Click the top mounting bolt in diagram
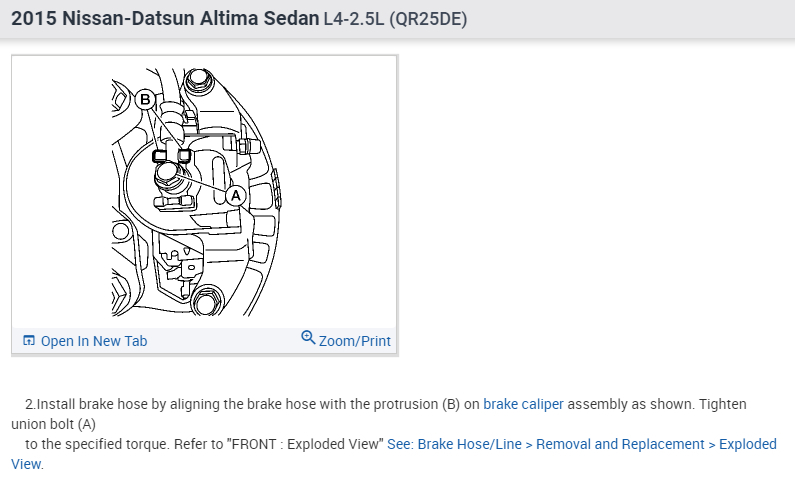795x499 pixels. click(198, 79)
